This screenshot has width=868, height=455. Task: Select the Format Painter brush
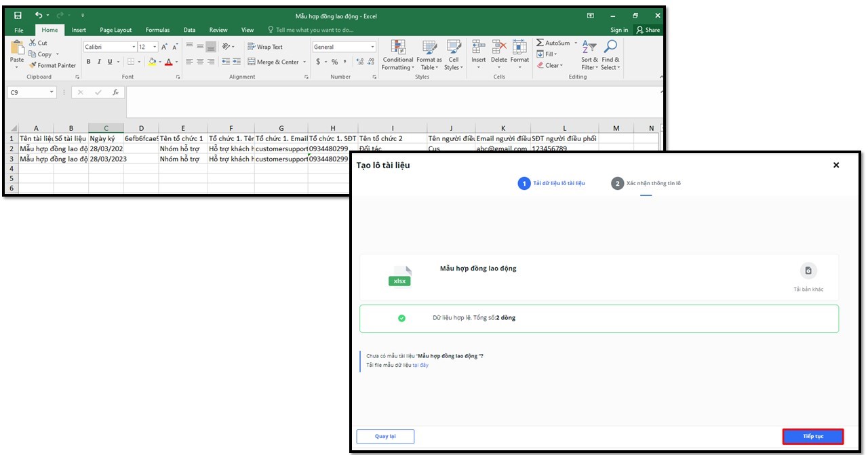point(33,66)
